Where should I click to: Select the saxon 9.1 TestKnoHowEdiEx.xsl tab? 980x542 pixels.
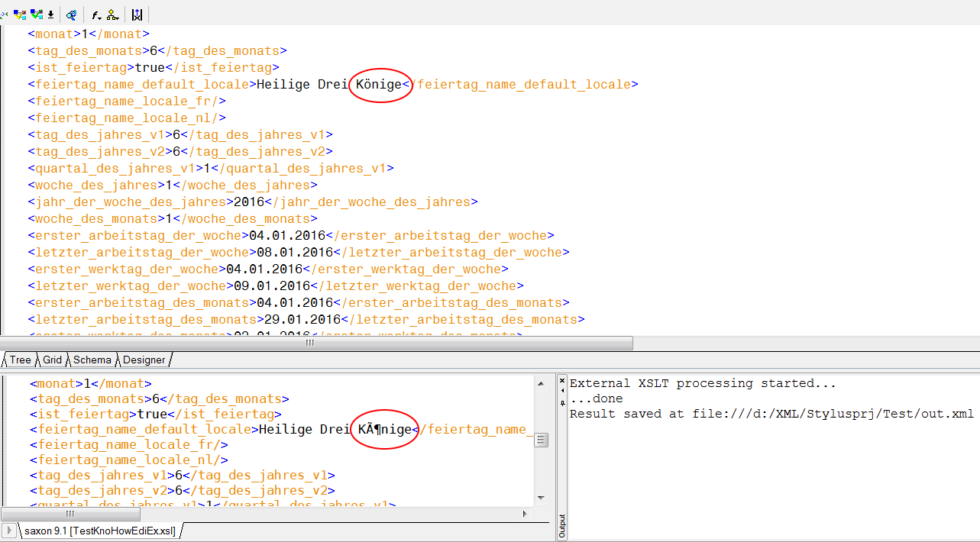[x=99, y=531]
